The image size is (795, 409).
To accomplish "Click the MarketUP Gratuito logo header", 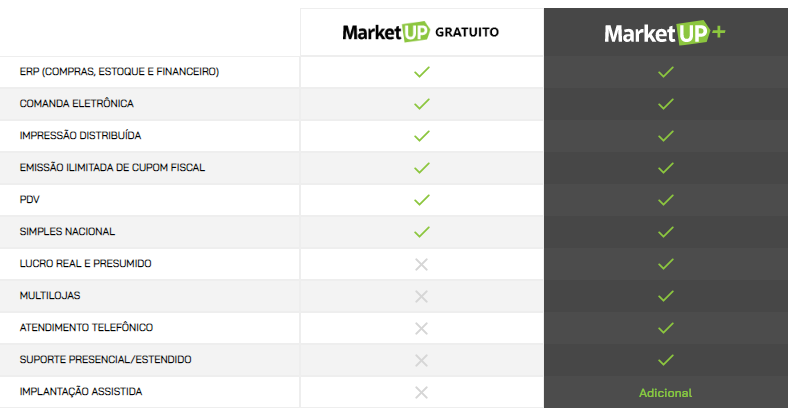I will (x=421, y=32).
